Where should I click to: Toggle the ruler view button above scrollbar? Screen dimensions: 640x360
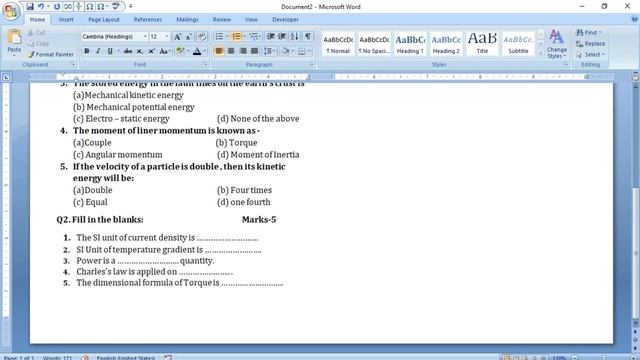(636, 77)
